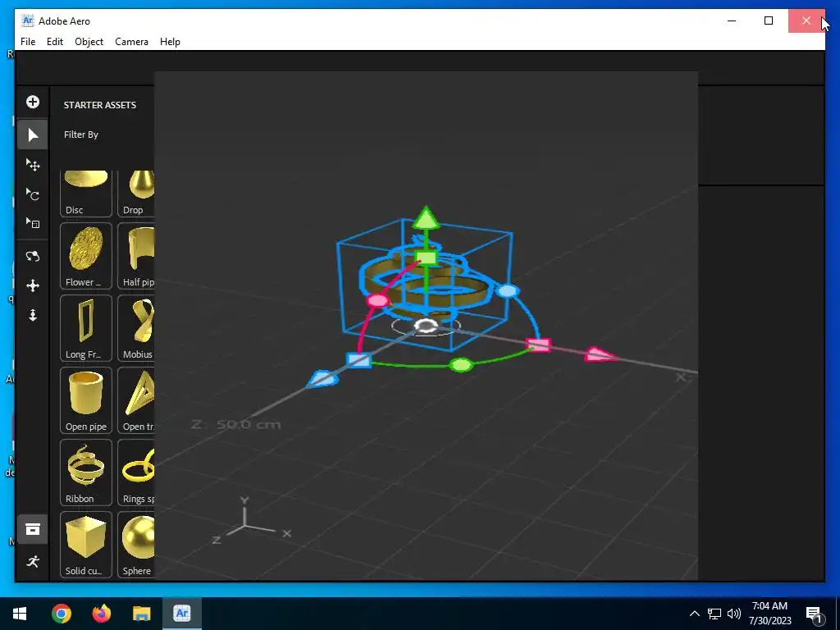Image resolution: width=840 pixels, height=630 pixels.
Task: Open the Windows Start menu
Action: pyautogui.click(x=20, y=614)
